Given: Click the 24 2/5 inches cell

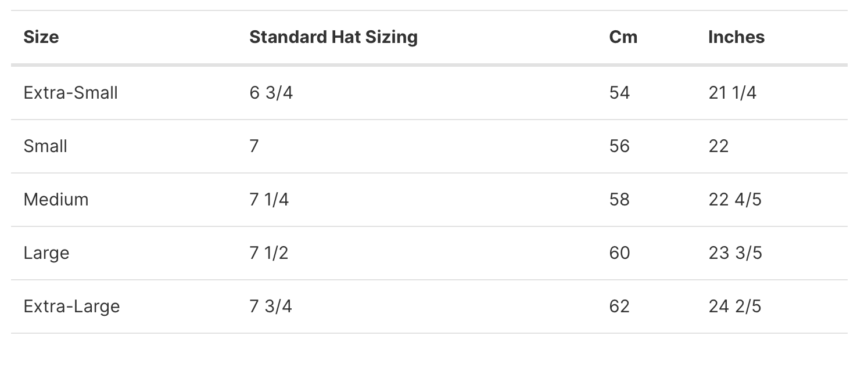Looking at the screenshot, I should [735, 306].
